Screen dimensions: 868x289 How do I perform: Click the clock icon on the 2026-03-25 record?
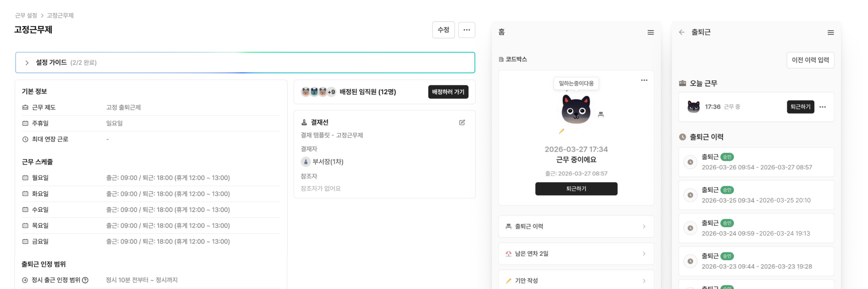click(x=690, y=195)
